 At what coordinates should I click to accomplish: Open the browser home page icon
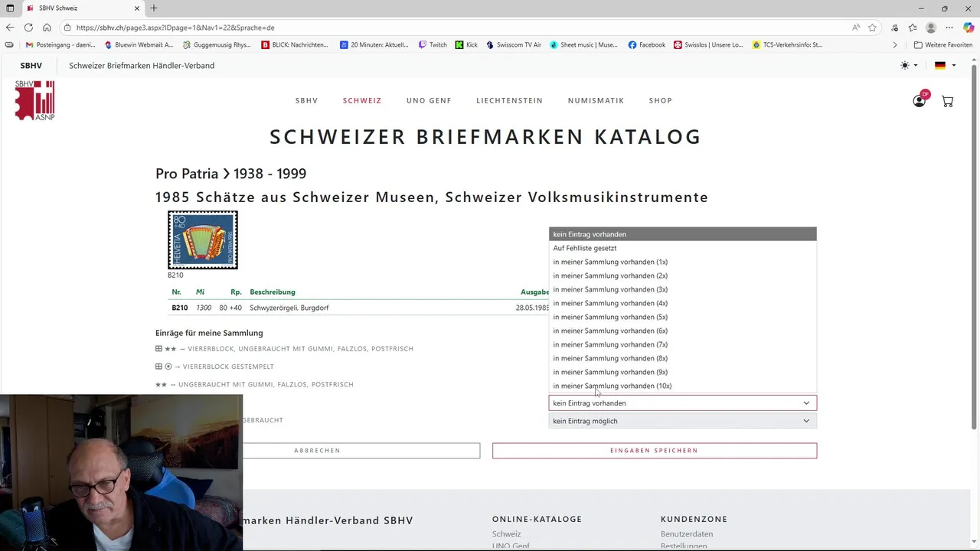coord(47,28)
